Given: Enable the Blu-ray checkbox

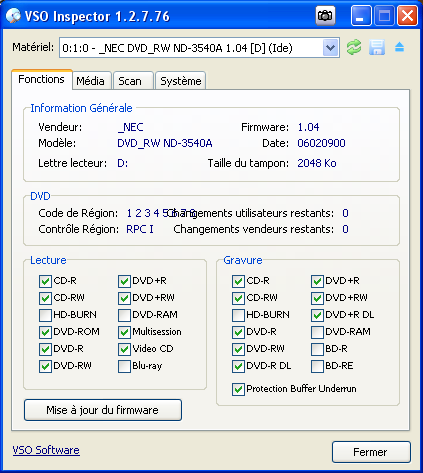Looking at the screenshot, I should (124, 366).
